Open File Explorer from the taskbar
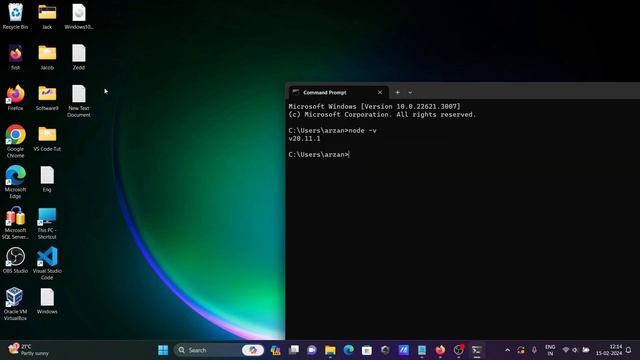Image resolution: width=640 pixels, height=360 pixels. pyautogui.click(x=330, y=350)
